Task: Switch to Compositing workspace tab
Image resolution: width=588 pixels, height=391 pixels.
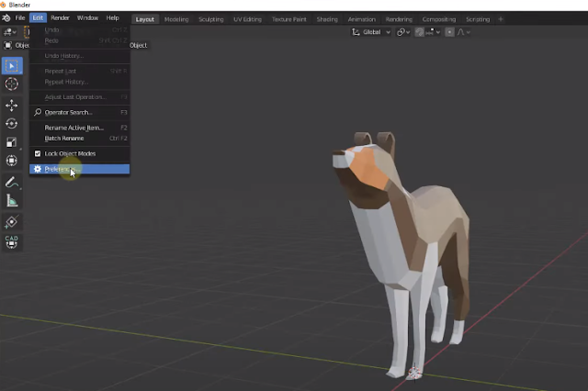Action: coord(439,19)
